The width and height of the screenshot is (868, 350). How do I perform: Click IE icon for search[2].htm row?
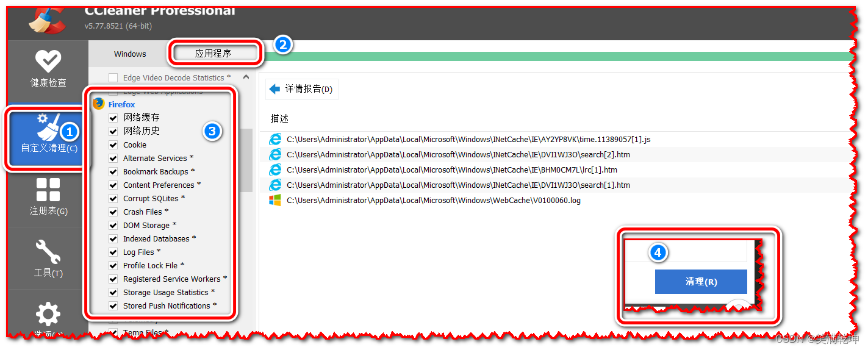276,155
